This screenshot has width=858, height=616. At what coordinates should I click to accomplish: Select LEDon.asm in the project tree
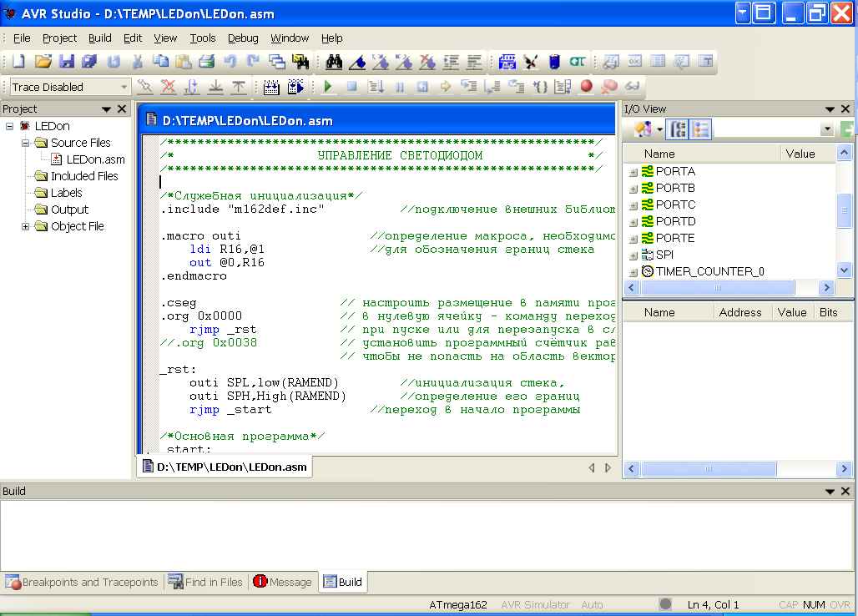(x=88, y=159)
